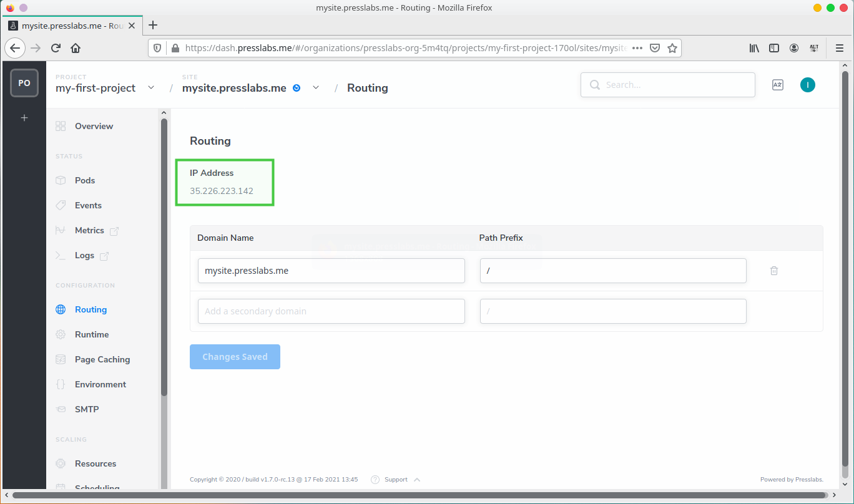Click the horizontal scrollbar left arrow
Viewport: 854px width, 504px height.
(6, 495)
